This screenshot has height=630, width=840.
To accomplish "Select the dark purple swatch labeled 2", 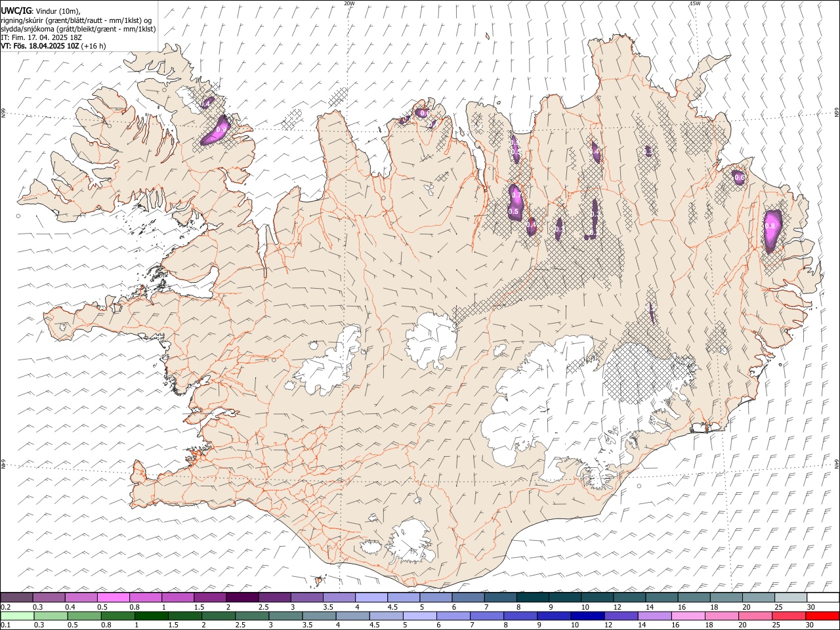I will [x=242, y=597].
